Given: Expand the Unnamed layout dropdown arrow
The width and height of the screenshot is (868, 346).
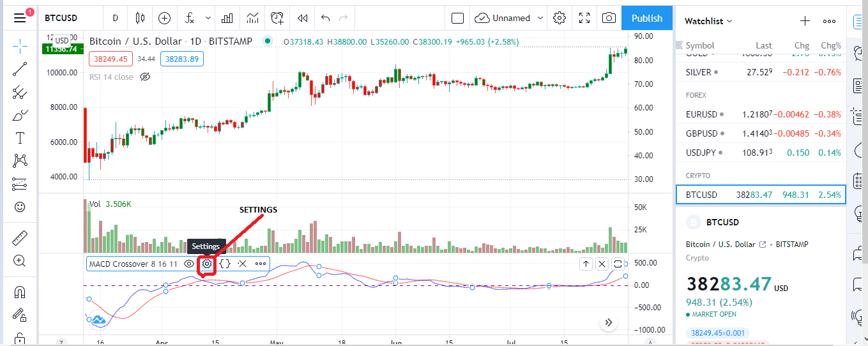Looking at the screenshot, I should [540, 18].
